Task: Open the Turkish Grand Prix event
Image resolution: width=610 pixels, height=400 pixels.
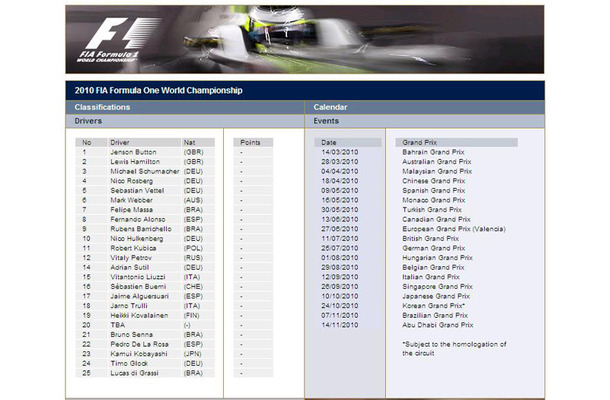Action: click(432, 210)
